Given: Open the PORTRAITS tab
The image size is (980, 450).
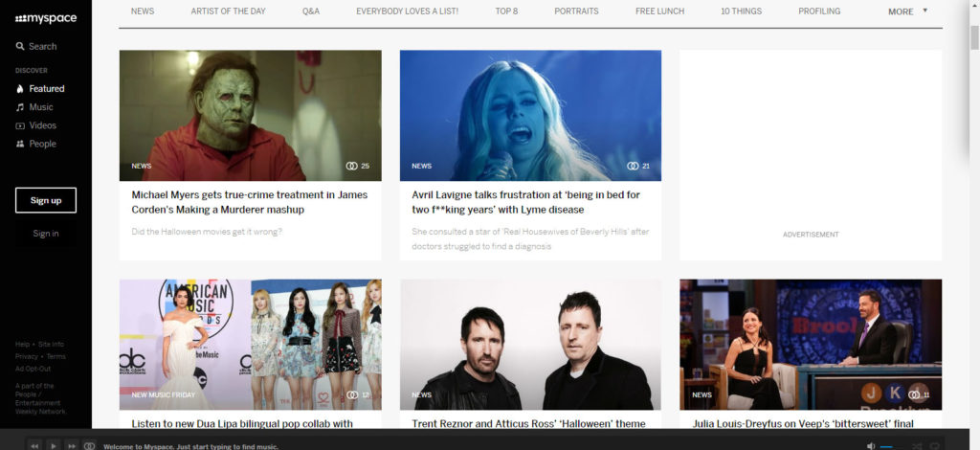Looking at the screenshot, I should [x=576, y=11].
